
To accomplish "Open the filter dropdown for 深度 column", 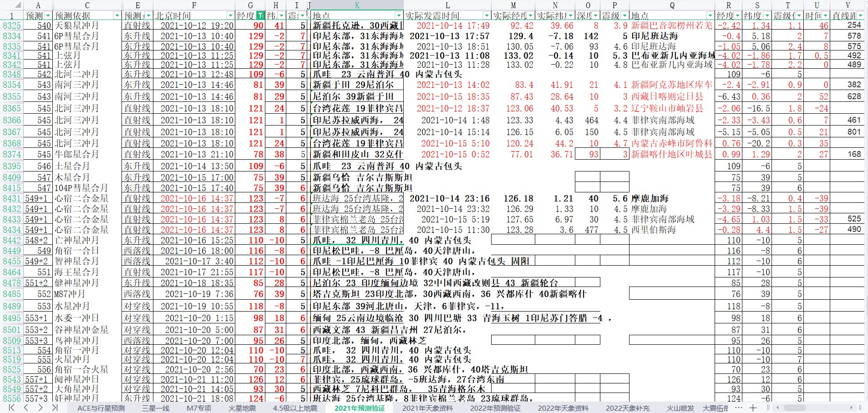I will (x=596, y=16).
